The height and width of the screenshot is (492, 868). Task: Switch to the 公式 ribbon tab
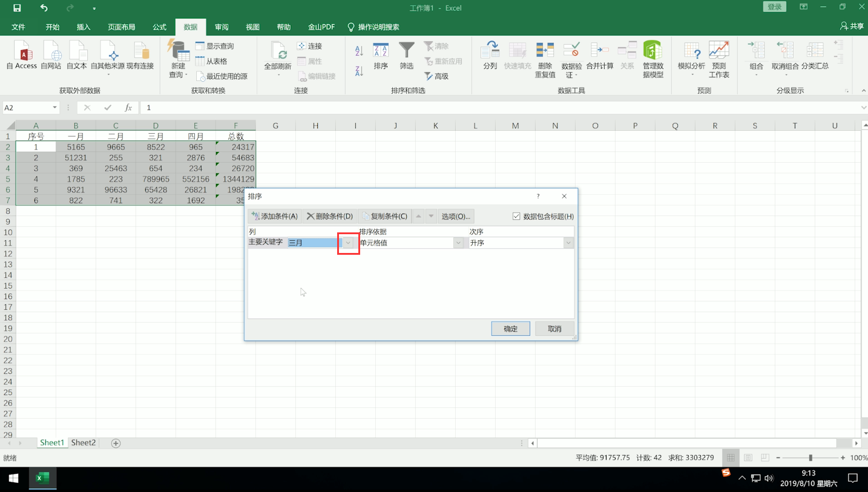[x=159, y=27]
